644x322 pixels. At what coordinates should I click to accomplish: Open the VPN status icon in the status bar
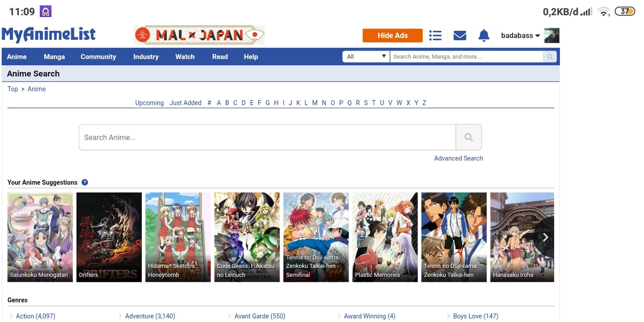point(45,11)
